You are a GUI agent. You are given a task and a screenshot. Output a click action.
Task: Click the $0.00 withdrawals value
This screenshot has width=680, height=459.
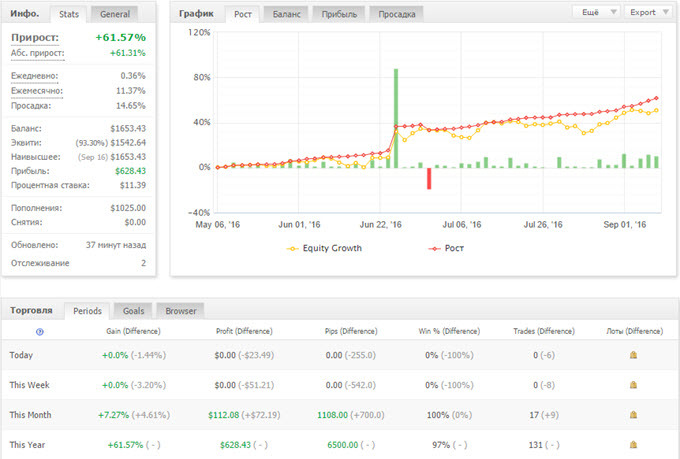click(135, 222)
